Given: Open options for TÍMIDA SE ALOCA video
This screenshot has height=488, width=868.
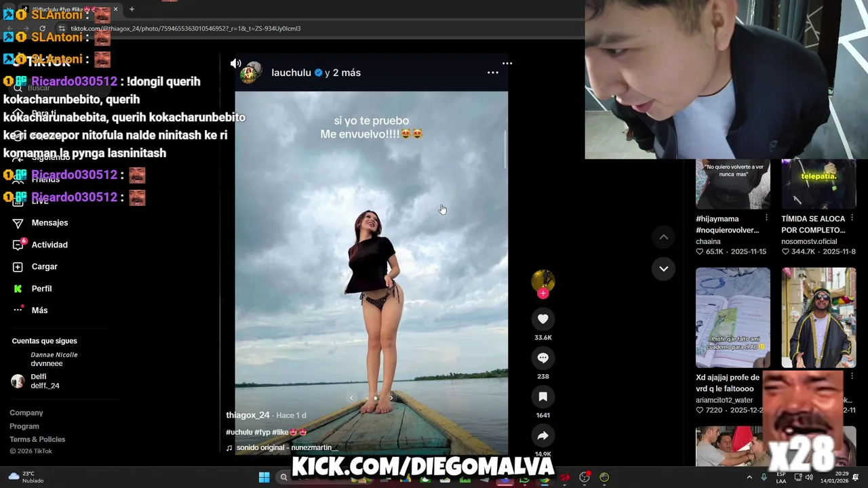Looking at the screenshot, I should pos(852,218).
